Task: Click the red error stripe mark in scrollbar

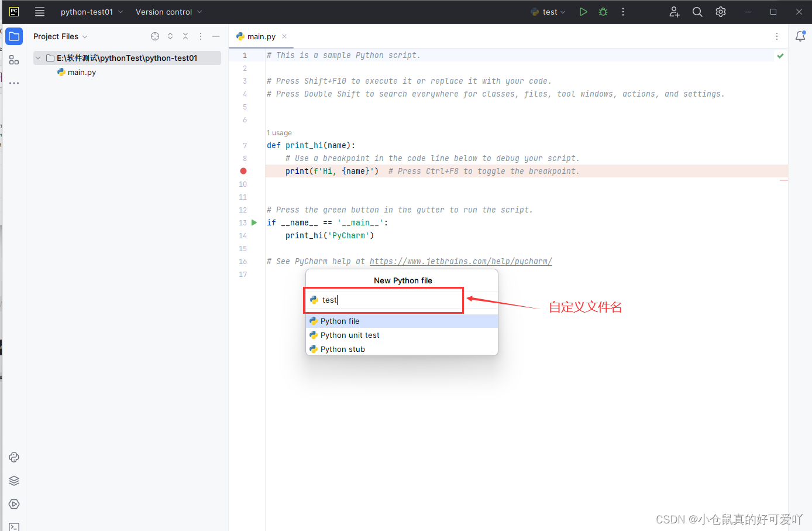Action: pyautogui.click(x=784, y=180)
